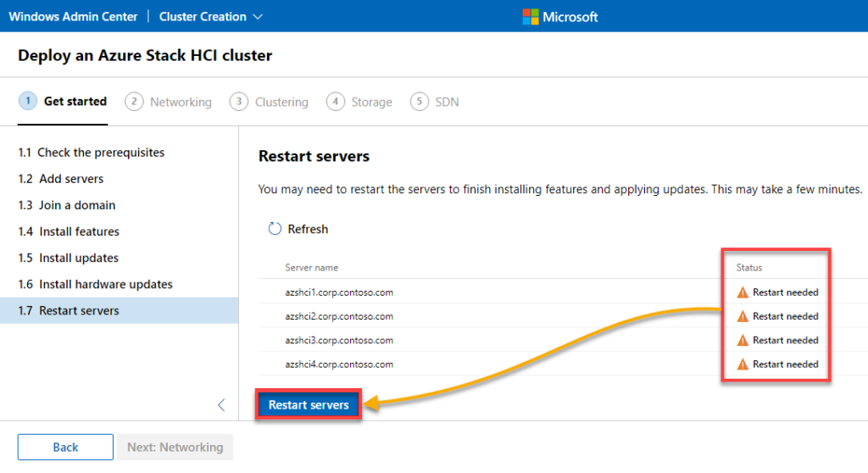This screenshot has height=473, width=868.
Task: Select 1.1 Check the prerequisites step
Action: click(x=92, y=153)
